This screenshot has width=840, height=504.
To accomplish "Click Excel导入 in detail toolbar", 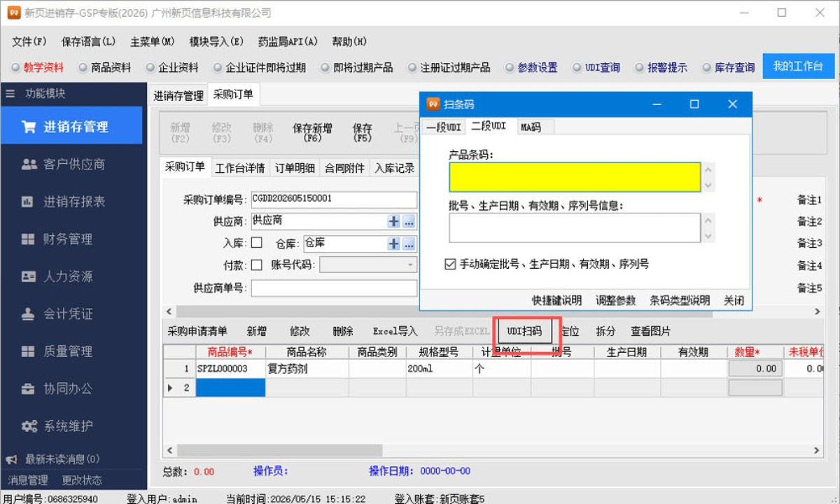I will (x=395, y=331).
